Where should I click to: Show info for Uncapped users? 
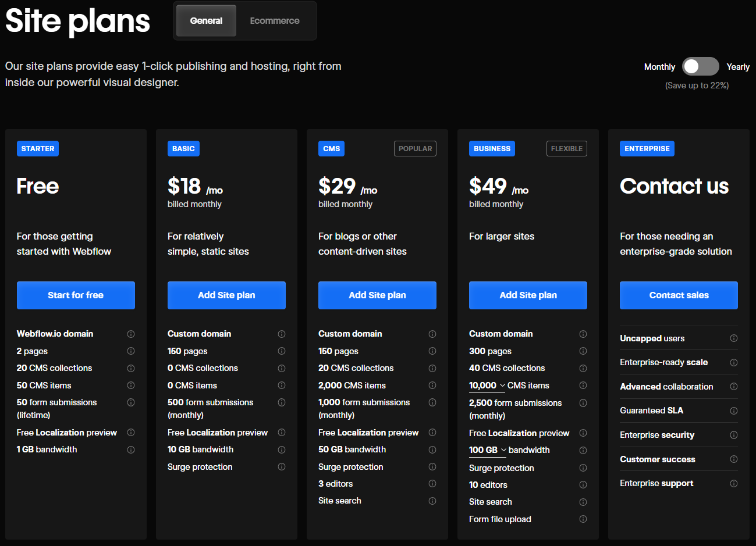[x=734, y=338]
